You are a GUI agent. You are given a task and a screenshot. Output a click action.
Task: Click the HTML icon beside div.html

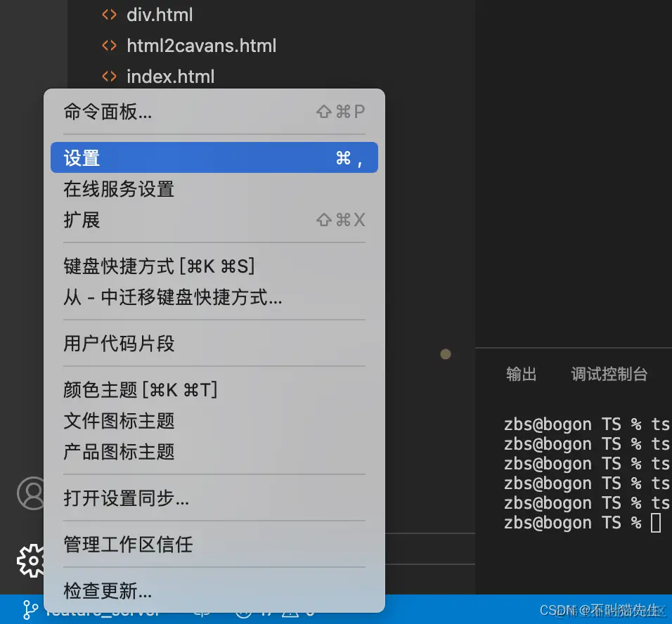[x=109, y=13]
